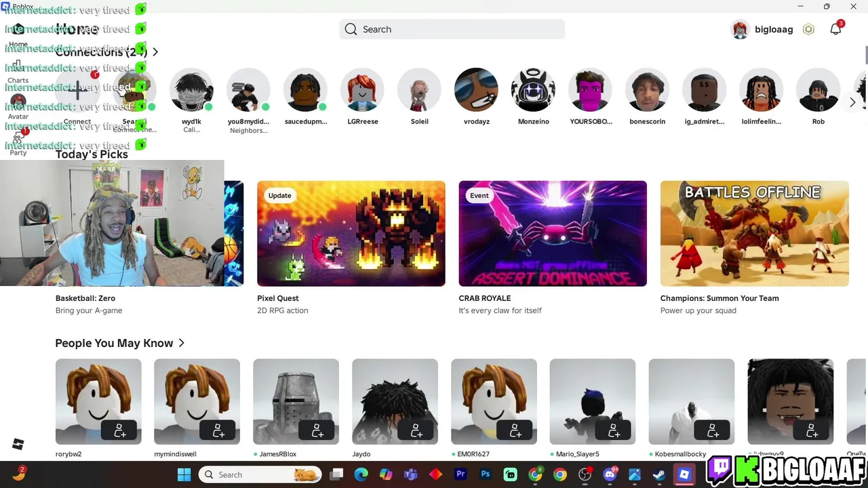Expand the Connections section chevron
This screenshot has height=488, width=868.
[x=155, y=52]
